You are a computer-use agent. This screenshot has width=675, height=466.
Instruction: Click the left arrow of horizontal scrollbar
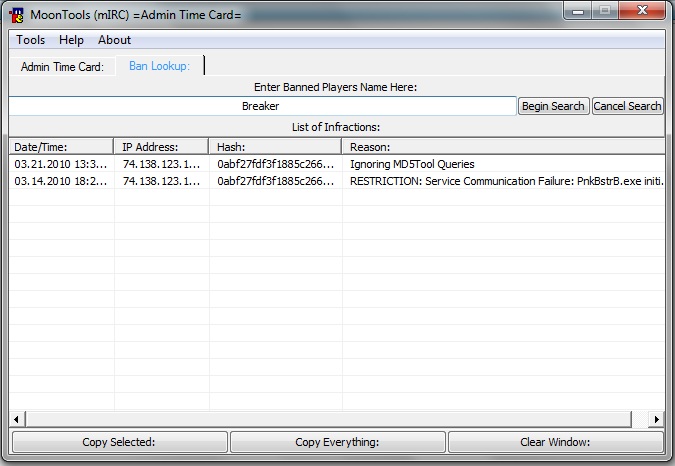point(16,419)
